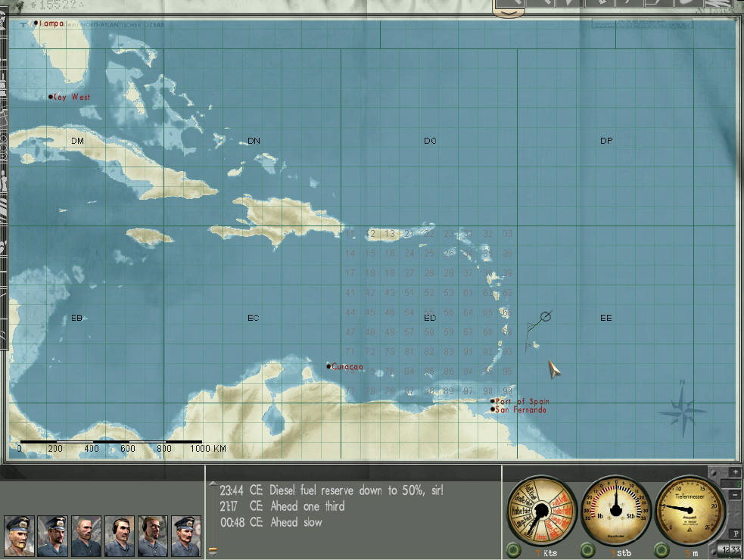Screen dimensions: 744x560
Task: Click the green button under the depth gauge
Action: 662,550
